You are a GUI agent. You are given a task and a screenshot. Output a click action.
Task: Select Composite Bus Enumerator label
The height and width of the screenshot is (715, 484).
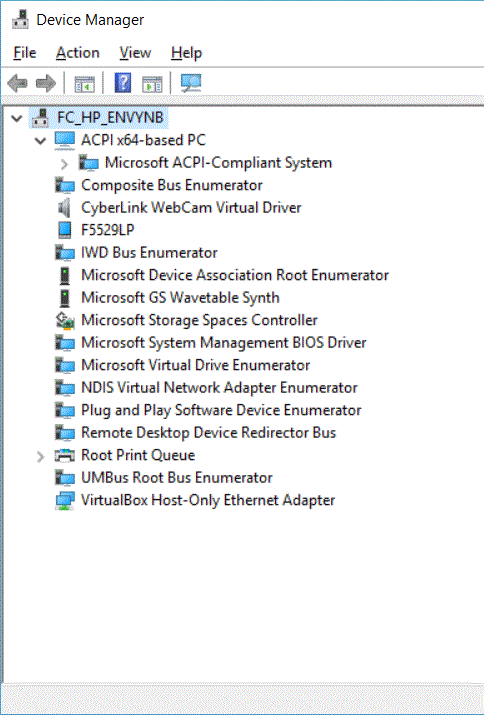172,185
